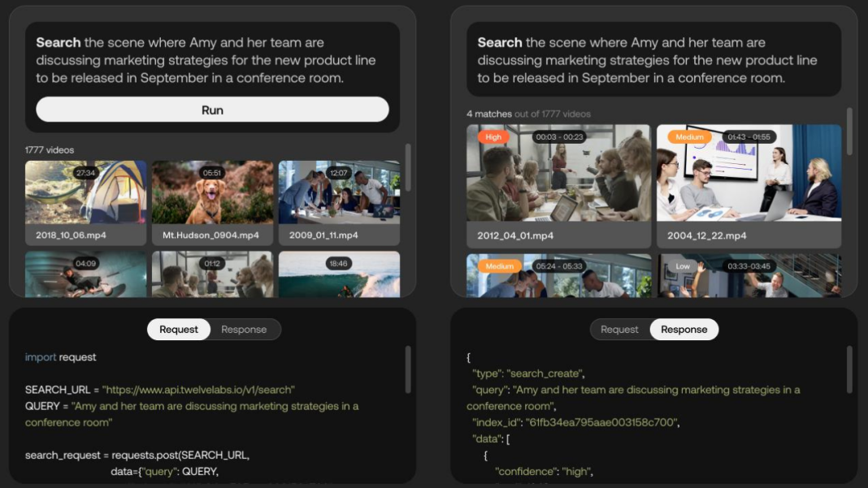Click the 05:51 duration label
The height and width of the screenshot is (488, 868).
click(x=211, y=173)
